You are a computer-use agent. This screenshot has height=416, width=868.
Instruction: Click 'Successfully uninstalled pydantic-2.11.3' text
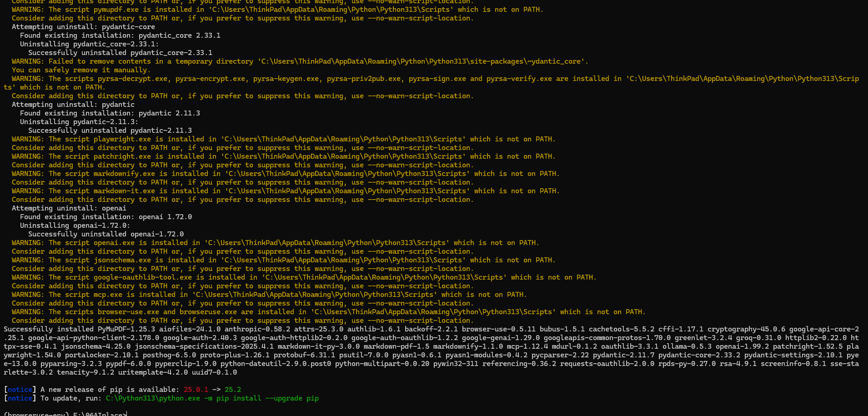click(x=110, y=130)
